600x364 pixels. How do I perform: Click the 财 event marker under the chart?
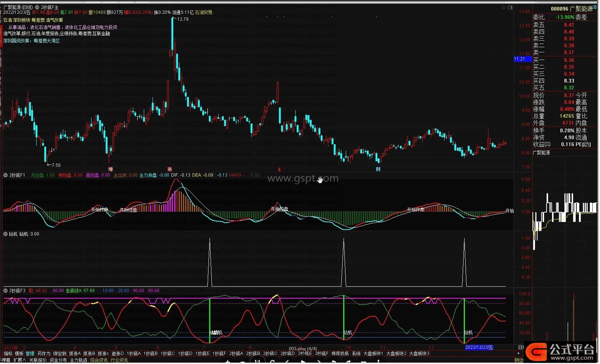tap(378, 169)
